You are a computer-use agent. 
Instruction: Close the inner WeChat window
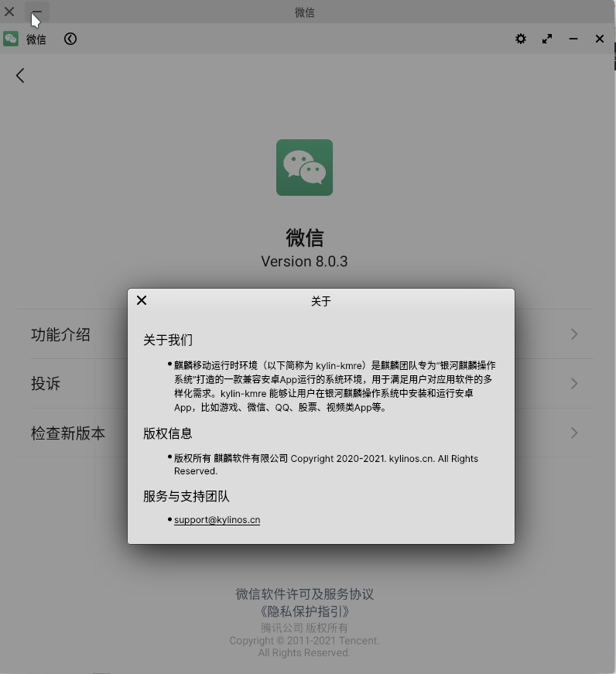coord(600,39)
